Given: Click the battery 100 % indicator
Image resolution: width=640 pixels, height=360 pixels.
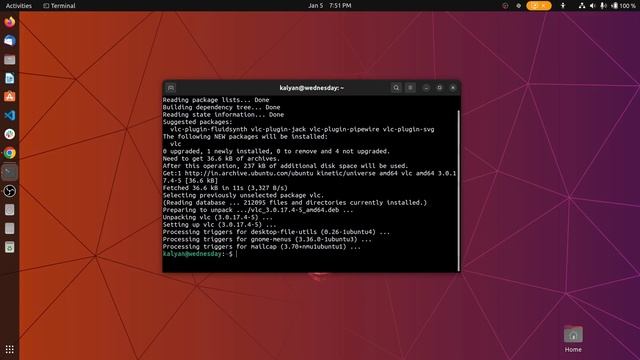Looking at the screenshot, I should [623, 6].
